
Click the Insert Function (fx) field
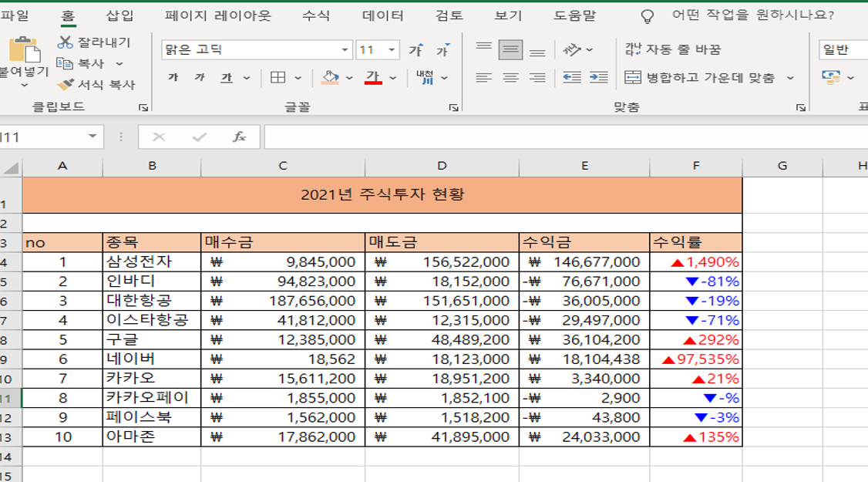click(x=237, y=137)
